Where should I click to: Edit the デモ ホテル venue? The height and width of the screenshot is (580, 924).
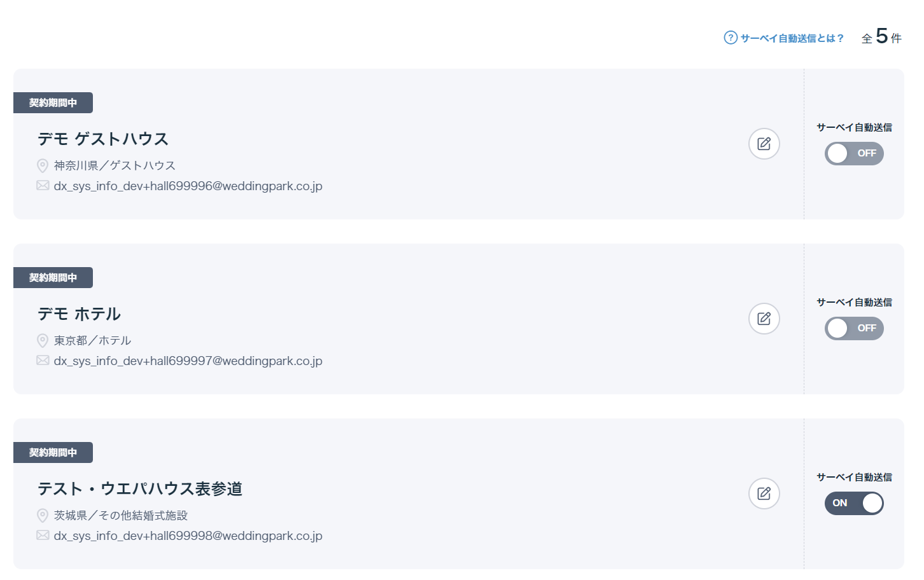764,319
